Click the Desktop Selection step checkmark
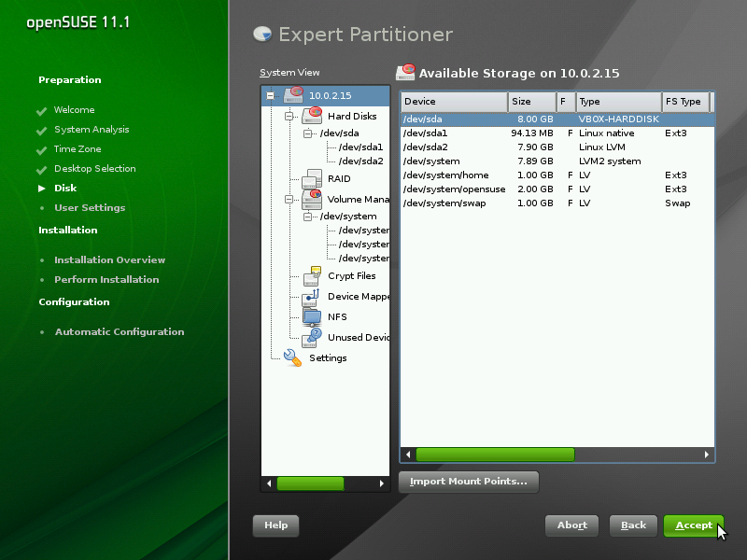 pos(41,170)
